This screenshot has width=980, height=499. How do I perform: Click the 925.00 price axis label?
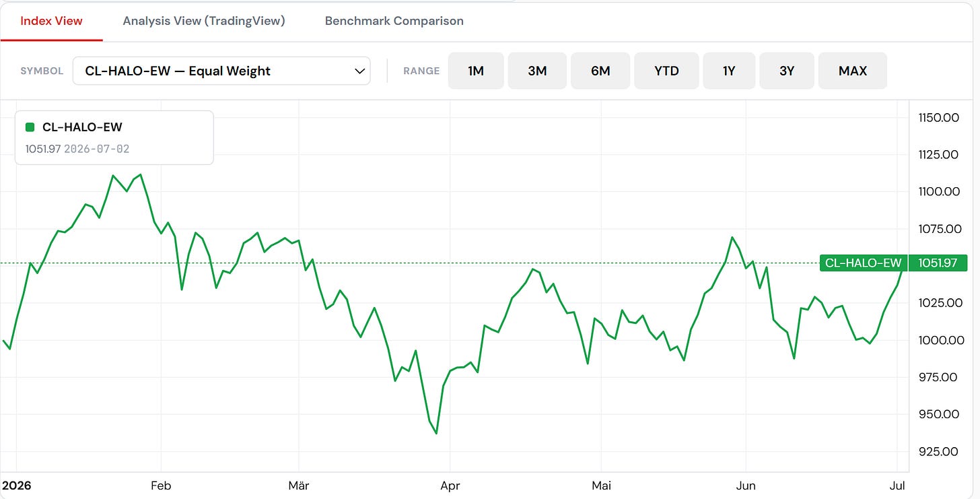click(938, 451)
